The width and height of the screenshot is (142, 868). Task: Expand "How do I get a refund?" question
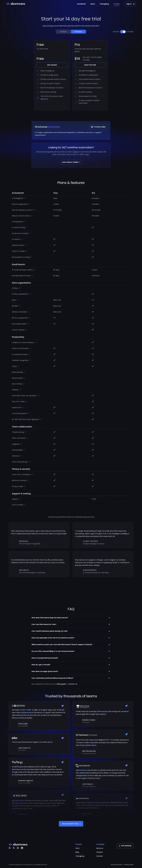(x=71, y=664)
